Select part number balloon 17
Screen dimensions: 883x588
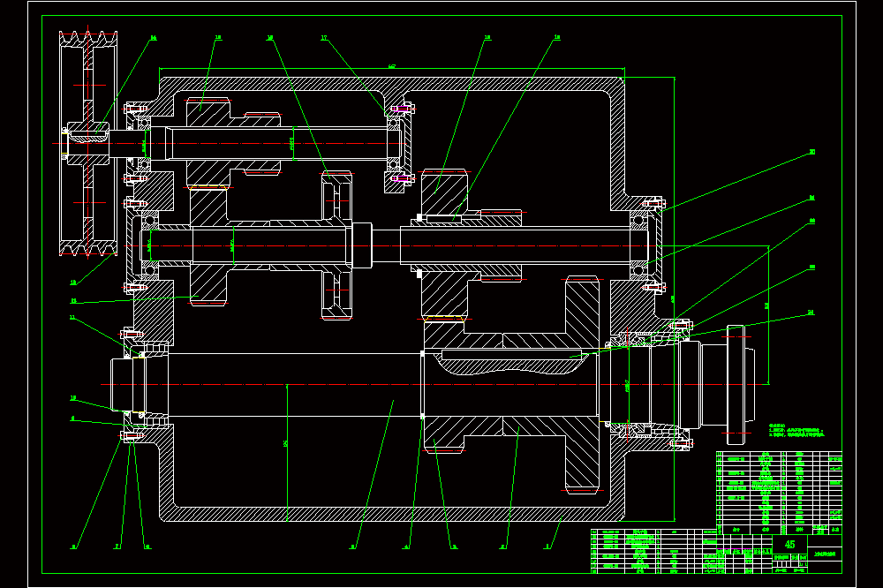(x=324, y=38)
